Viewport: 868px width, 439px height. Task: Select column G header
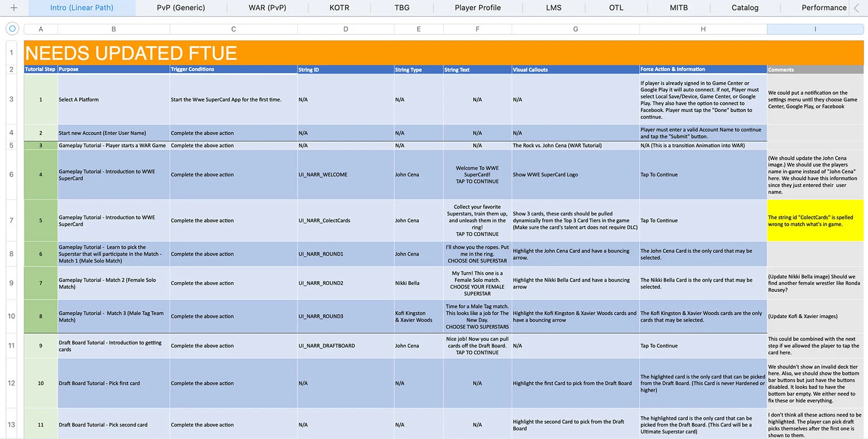[575, 29]
